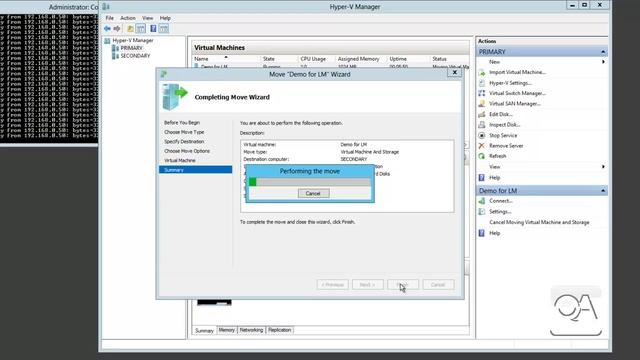Close the Move Demo for LM wizard
The height and width of the screenshot is (360, 640).
(x=455, y=73)
